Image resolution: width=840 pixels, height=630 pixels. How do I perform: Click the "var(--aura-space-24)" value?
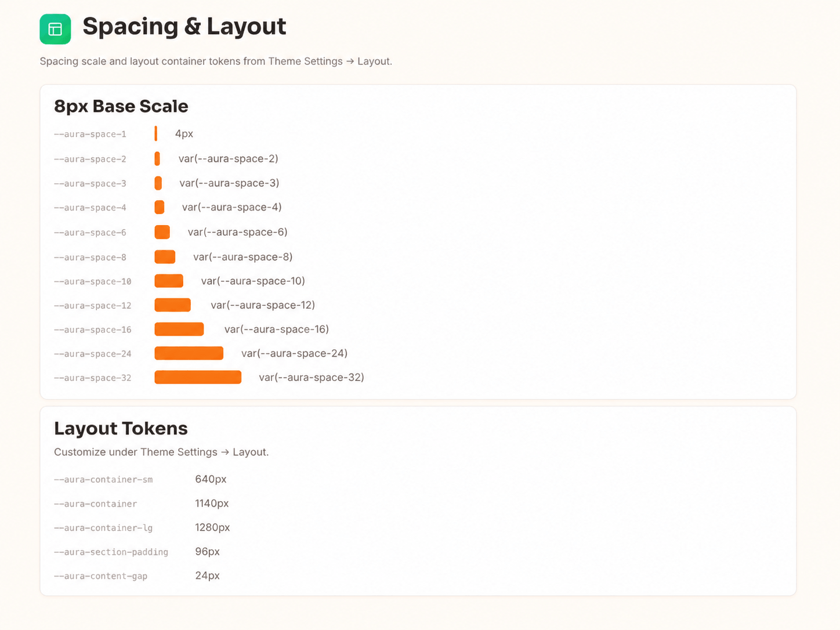(294, 353)
